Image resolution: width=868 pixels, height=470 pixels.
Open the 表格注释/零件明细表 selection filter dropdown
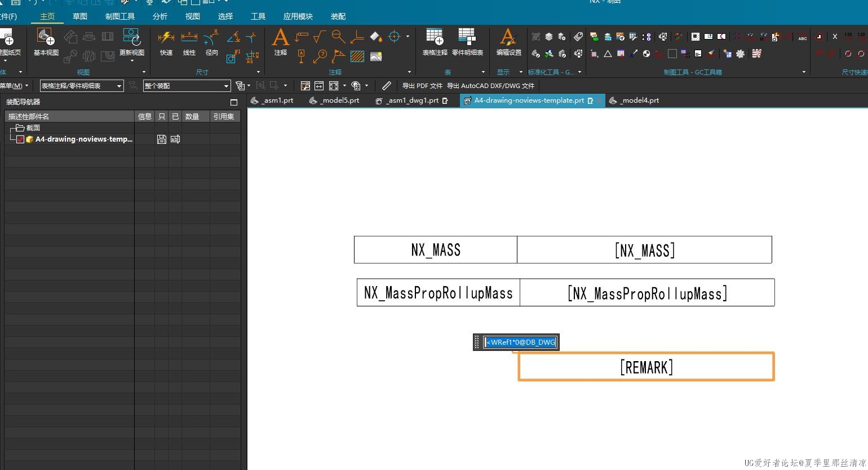coord(82,86)
